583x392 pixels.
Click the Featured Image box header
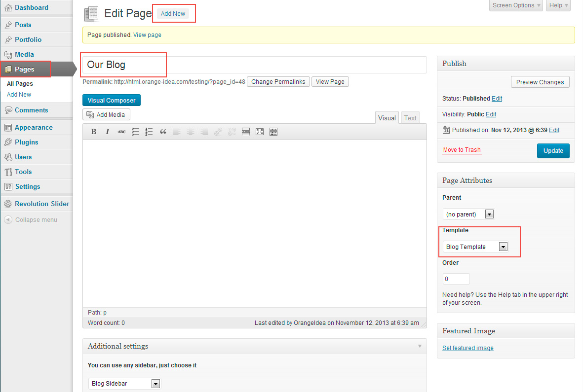click(x=506, y=331)
